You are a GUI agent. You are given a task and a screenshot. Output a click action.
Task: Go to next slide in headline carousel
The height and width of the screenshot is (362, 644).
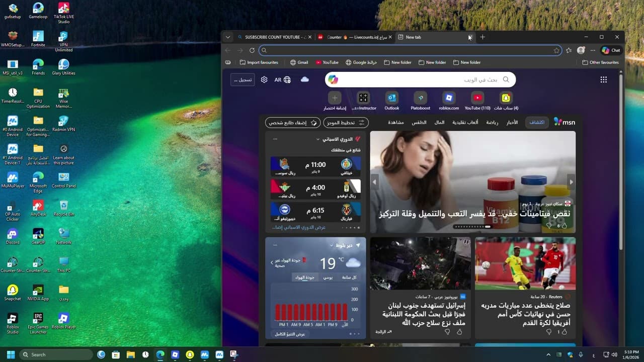pyautogui.click(x=571, y=182)
